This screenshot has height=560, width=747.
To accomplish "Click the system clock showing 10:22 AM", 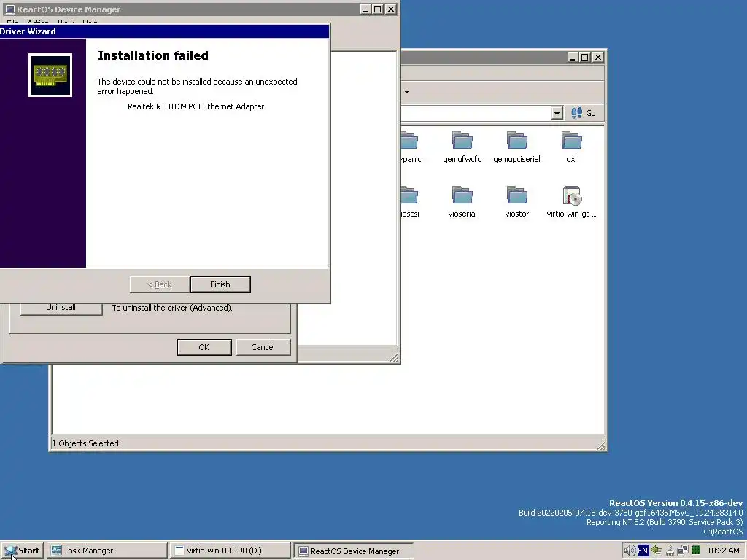I will pos(723,551).
